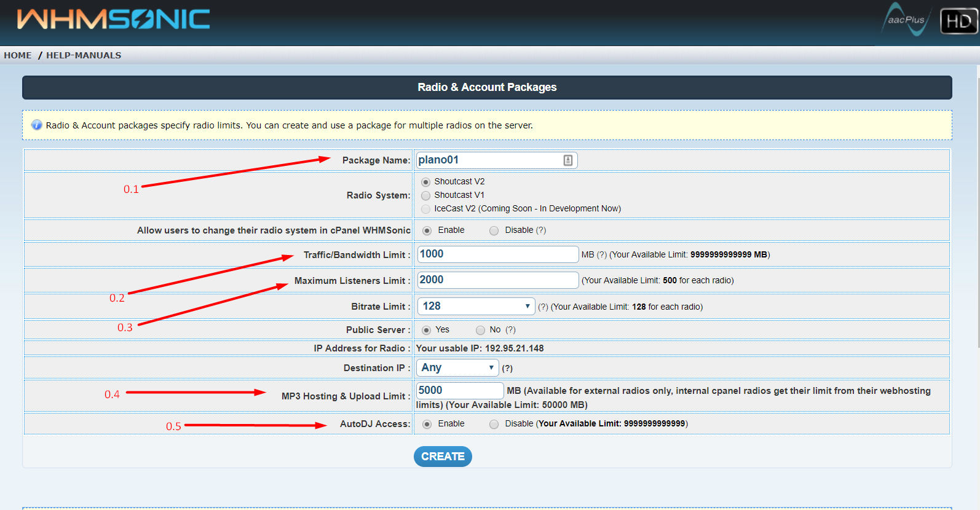The height and width of the screenshot is (510, 980).
Task: Click 'Your usable IP: 192.95.21.148' text
Action: pos(480,348)
